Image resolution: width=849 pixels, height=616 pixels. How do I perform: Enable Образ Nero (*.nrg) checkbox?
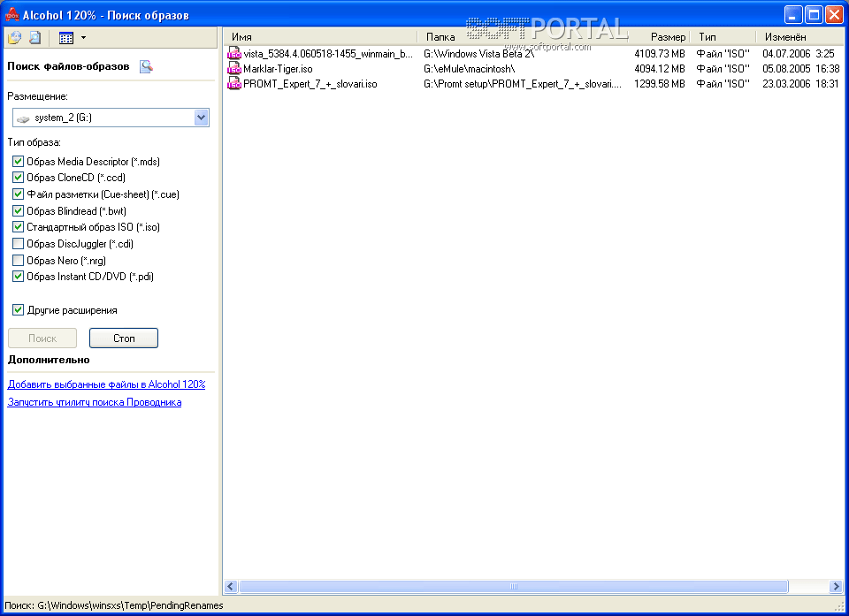18,261
